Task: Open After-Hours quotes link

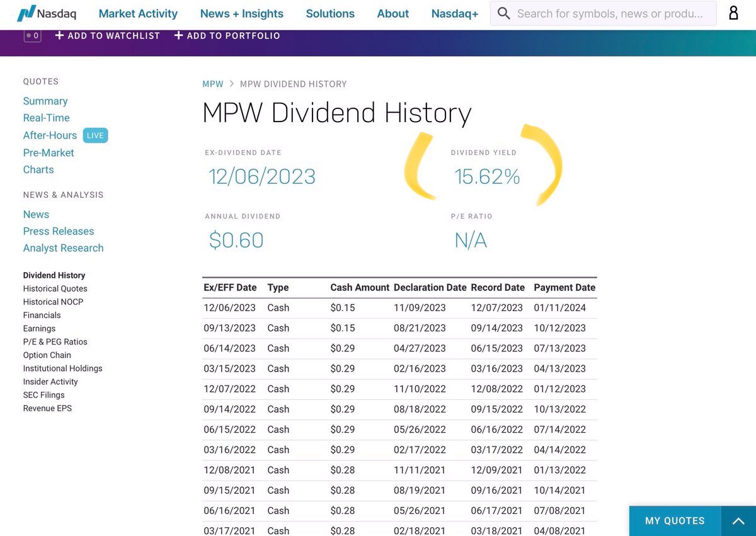Action: (50, 135)
